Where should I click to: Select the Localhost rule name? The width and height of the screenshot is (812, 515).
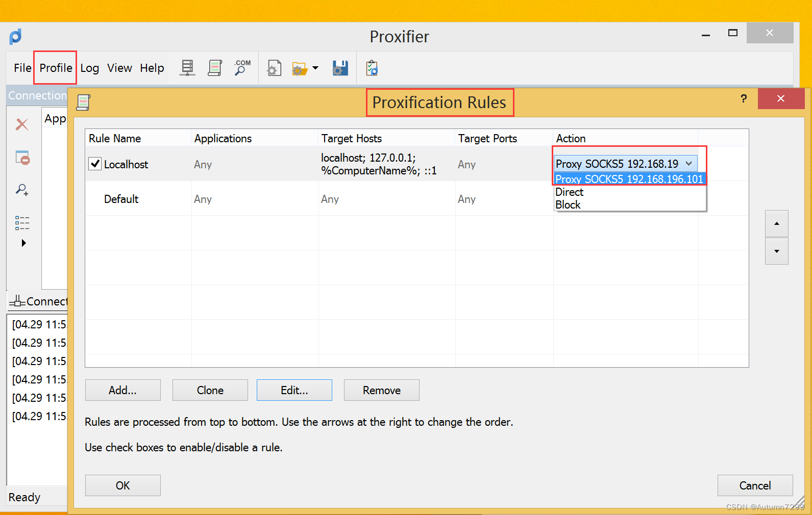[x=126, y=164]
